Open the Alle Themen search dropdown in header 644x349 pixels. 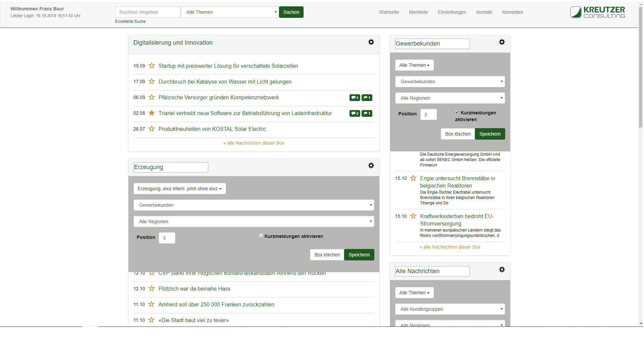pyautogui.click(x=230, y=12)
